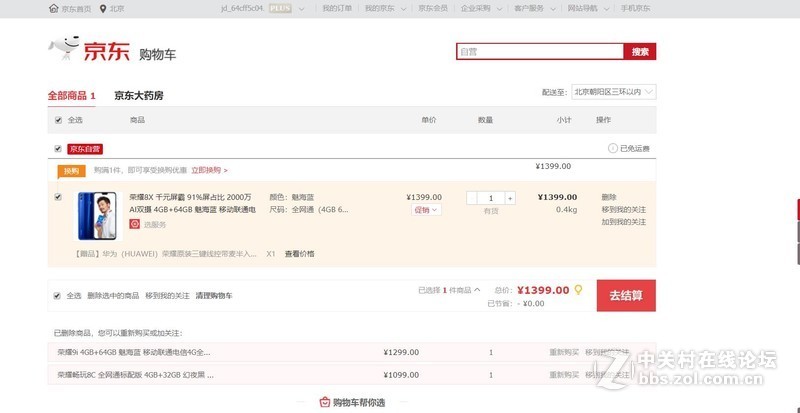Click the yellow lightbulb beside total price

point(578,289)
